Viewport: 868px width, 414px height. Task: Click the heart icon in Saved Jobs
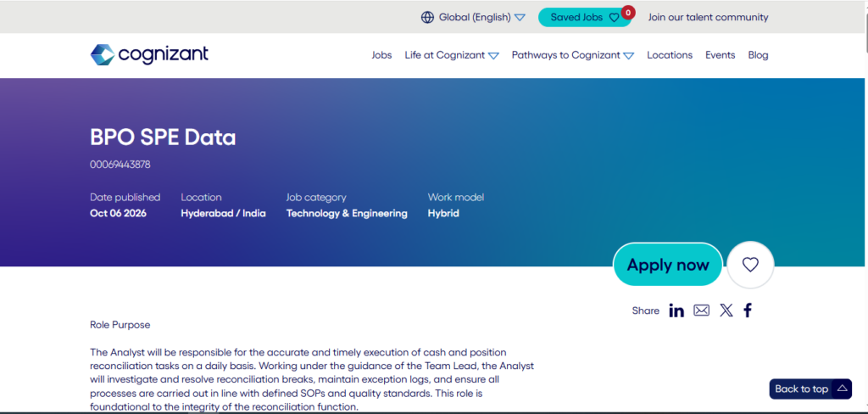point(614,18)
